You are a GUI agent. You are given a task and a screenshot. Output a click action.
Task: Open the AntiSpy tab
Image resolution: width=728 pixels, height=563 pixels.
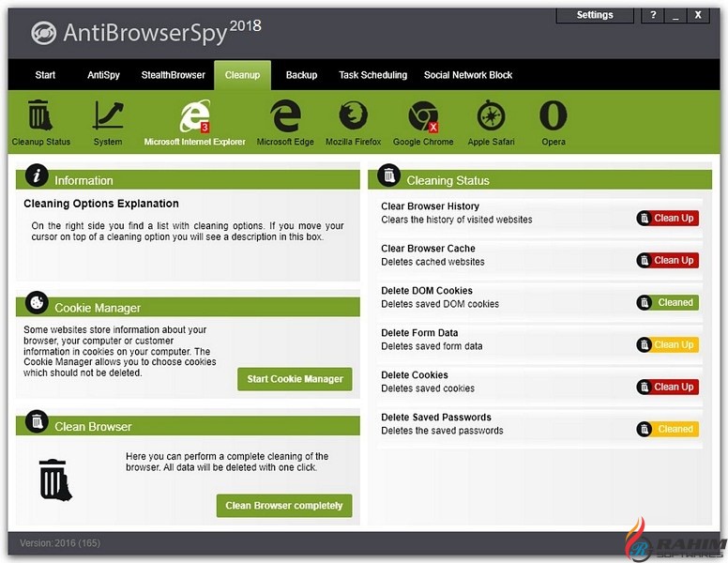[103, 75]
